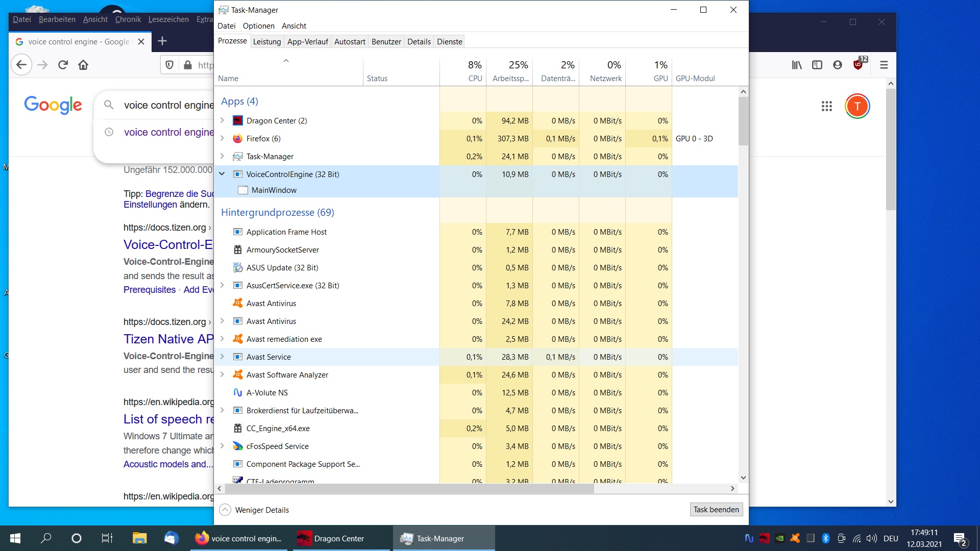Screen dimensions: 980x551
Task: Open Firefox hamburger menu icon
Action: tap(884, 65)
